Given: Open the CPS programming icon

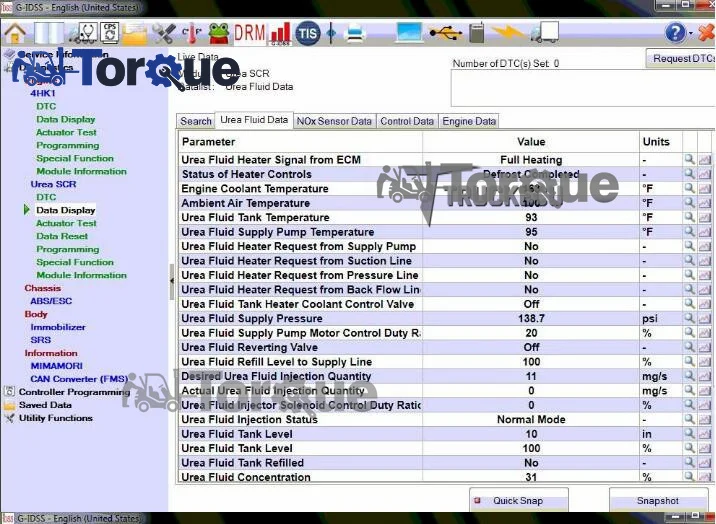Looking at the screenshot, I should pos(110,33).
